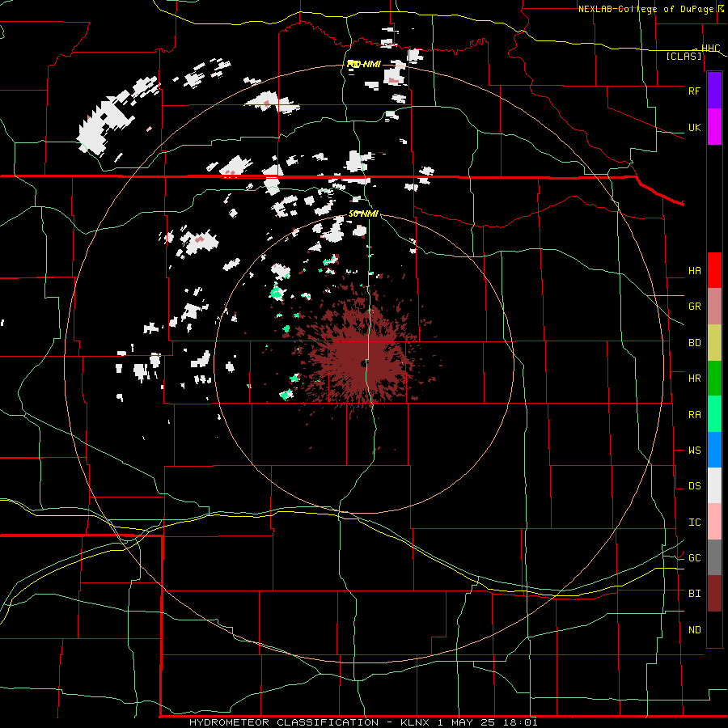Click the red HA legend swatch

click(714, 270)
